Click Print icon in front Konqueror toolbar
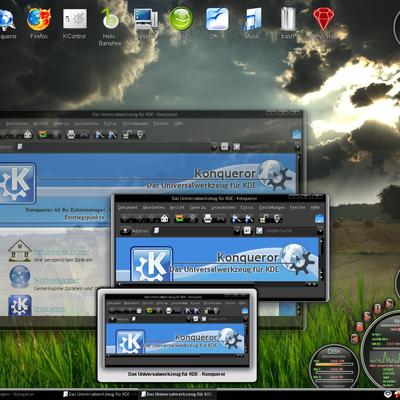This screenshot has width=400, height=400. click(208, 219)
